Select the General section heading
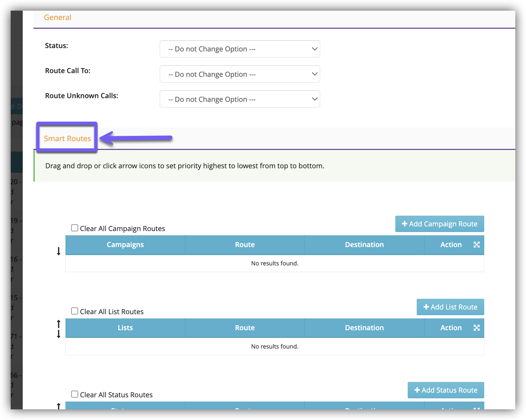The image size is (526, 420). [x=57, y=17]
